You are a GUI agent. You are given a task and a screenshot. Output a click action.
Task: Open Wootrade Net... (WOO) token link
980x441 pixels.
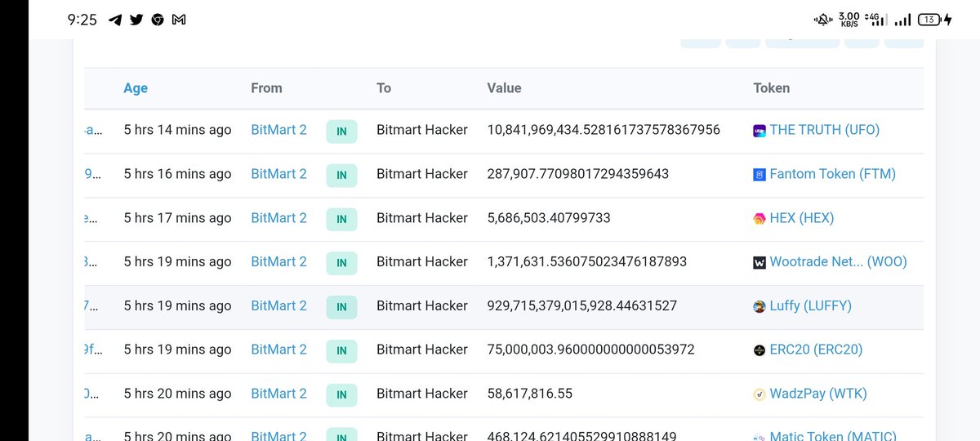[839, 262]
